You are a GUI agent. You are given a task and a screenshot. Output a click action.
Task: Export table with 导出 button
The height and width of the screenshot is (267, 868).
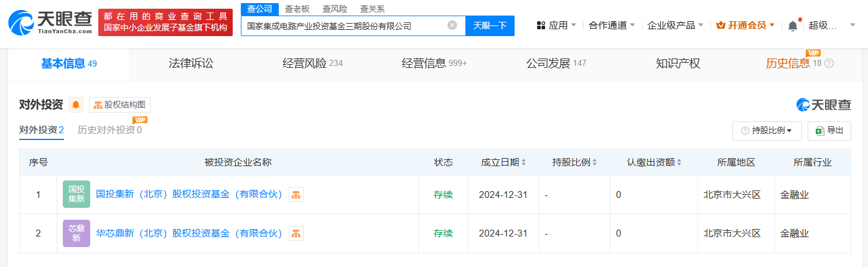(829, 131)
